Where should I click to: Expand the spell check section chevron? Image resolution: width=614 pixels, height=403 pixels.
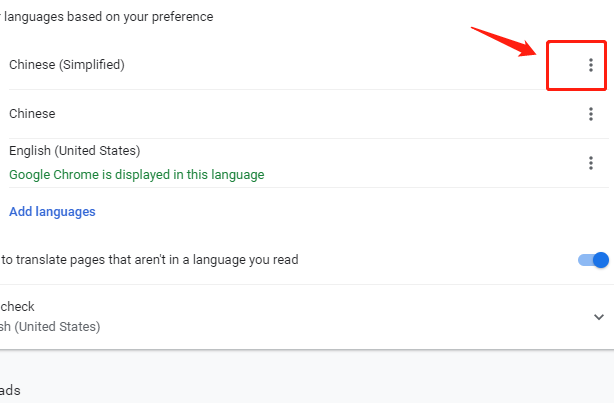[599, 317]
